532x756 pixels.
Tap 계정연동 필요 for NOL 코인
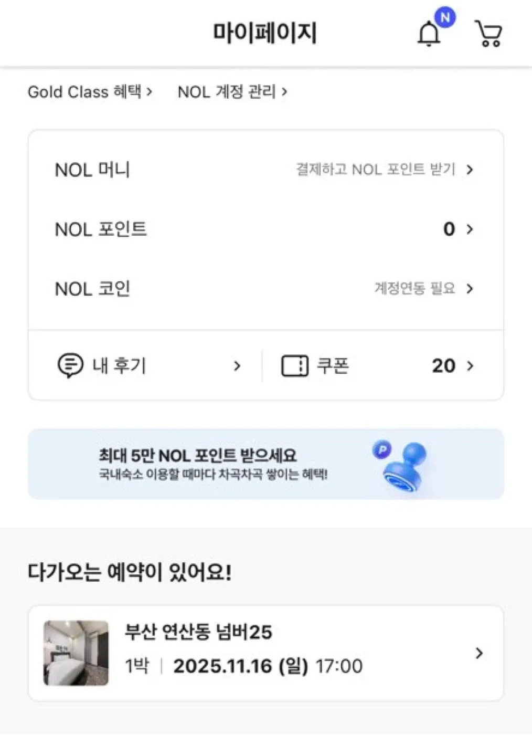[x=414, y=288]
